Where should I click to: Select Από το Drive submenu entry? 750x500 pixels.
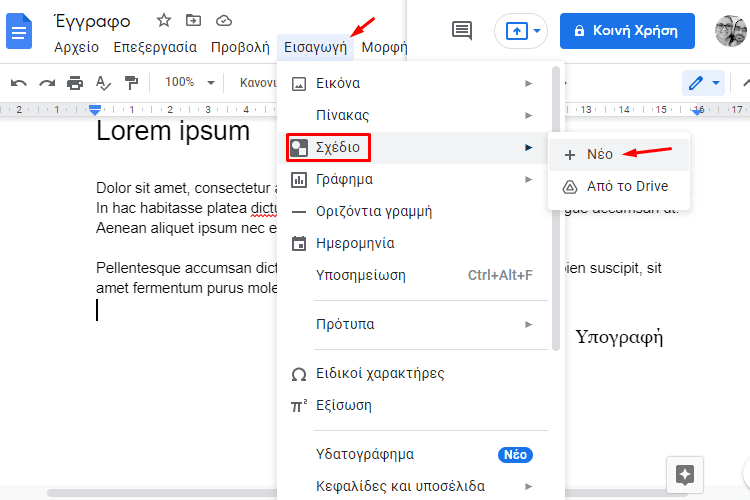click(619, 187)
